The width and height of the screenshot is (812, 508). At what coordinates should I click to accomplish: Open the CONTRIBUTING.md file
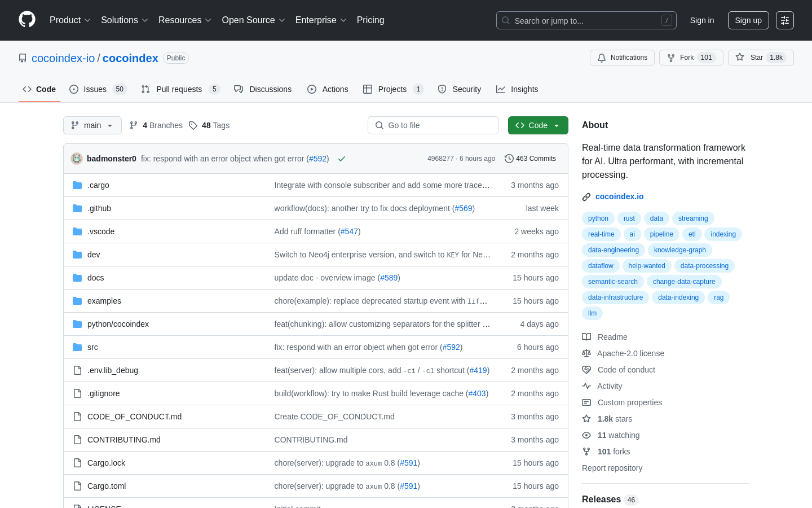tap(124, 440)
